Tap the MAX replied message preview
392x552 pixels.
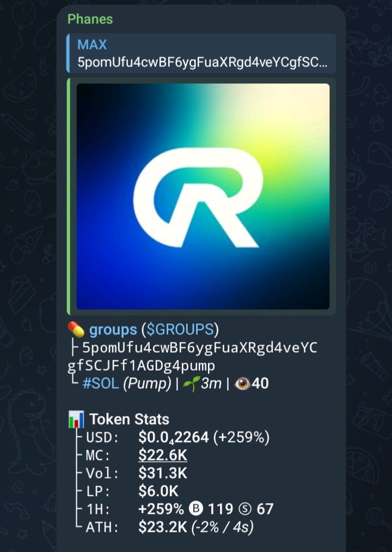201,53
